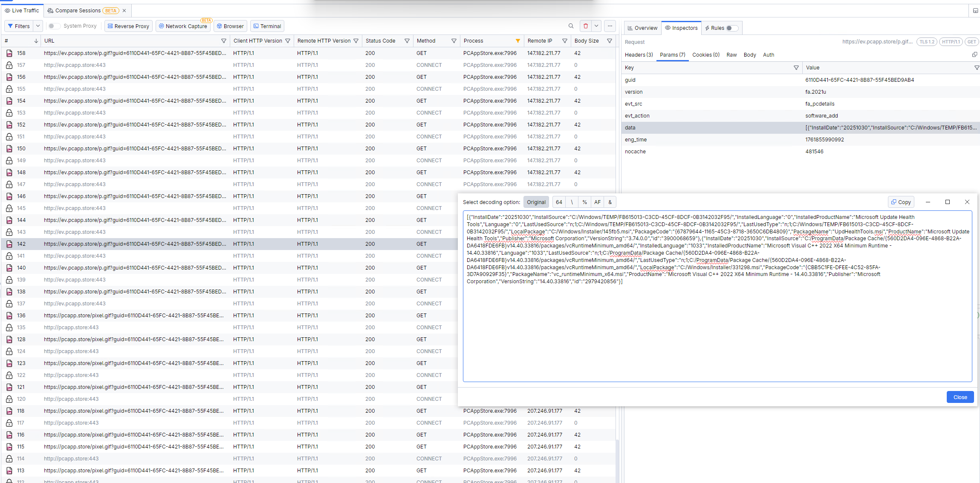Click the lock icon for row 157

9,65
